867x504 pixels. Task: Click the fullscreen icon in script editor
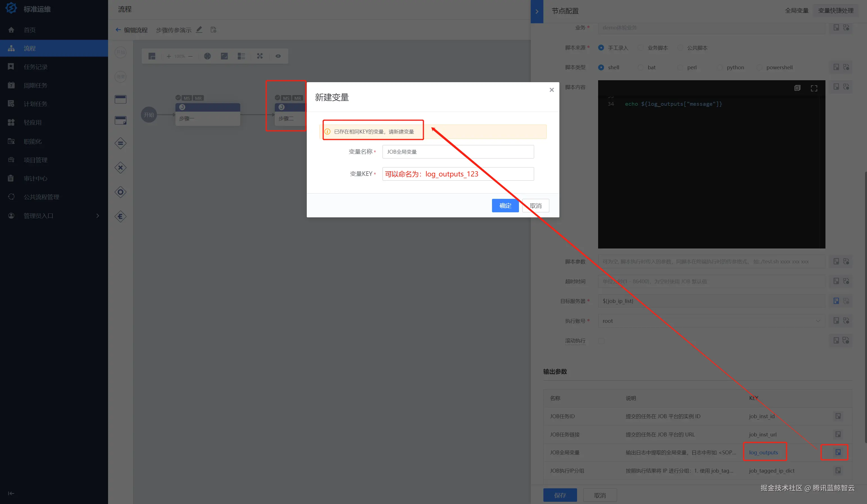pos(814,88)
